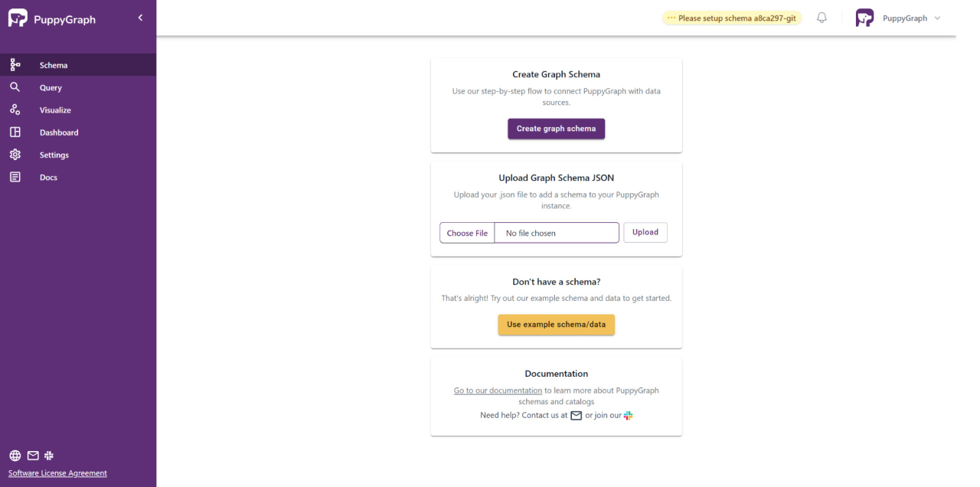
Task: Click the PuppyGraph logo top-left
Action: point(52,17)
